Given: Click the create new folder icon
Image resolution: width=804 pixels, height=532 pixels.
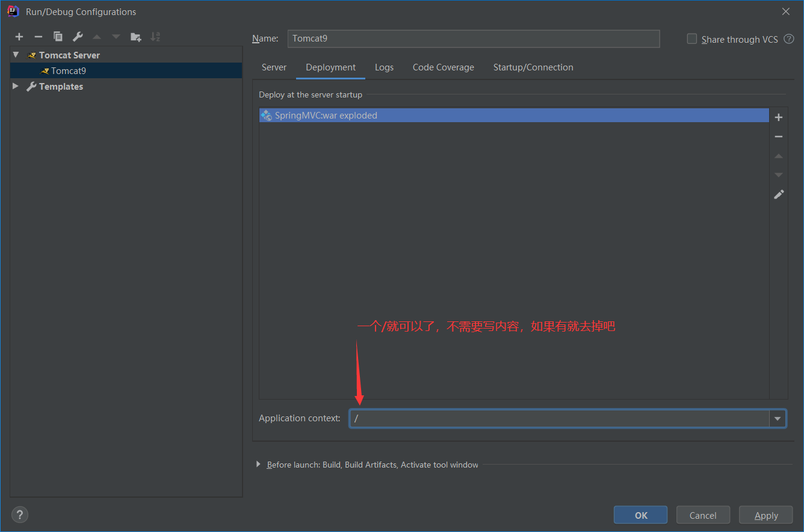Looking at the screenshot, I should [x=136, y=37].
